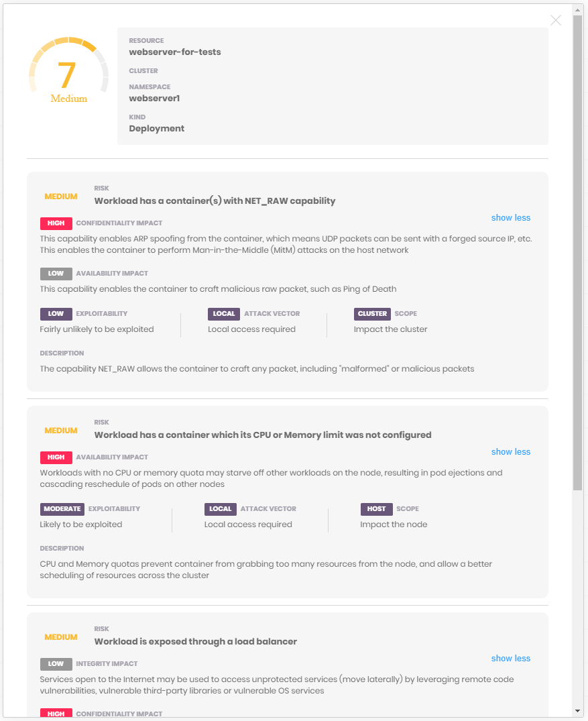
Task: Click the scrollbar up arrow
Action: click(x=578, y=9)
